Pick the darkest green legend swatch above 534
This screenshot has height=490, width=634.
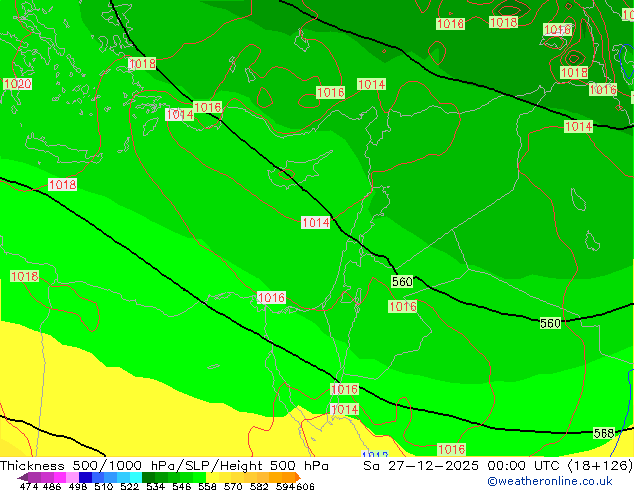coord(148,477)
